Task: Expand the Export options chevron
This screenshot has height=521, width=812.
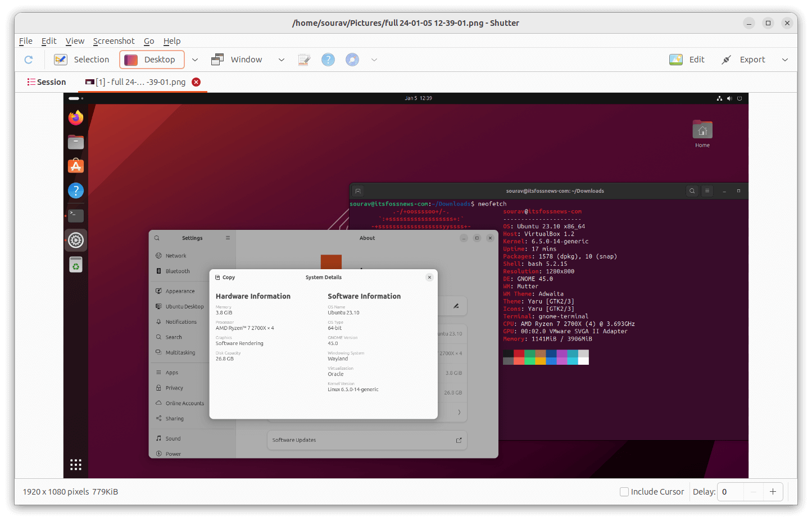Action: coord(784,59)
